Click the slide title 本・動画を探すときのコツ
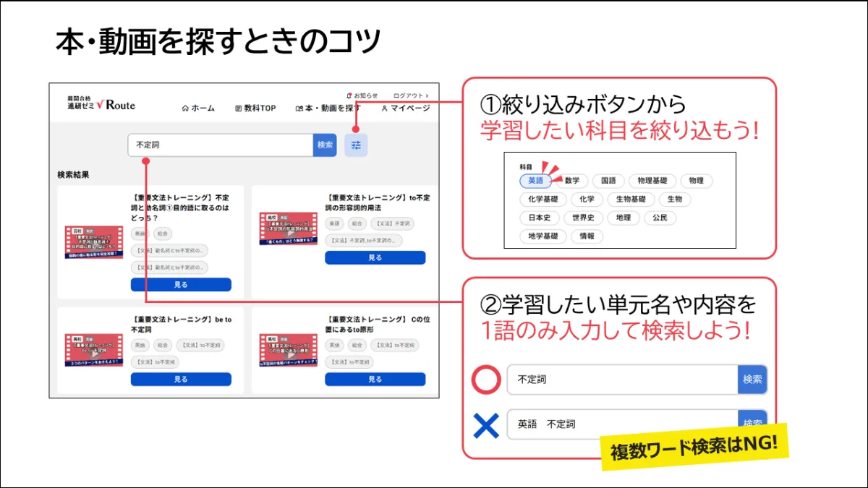The image size is (868, 488). [218, 42]
